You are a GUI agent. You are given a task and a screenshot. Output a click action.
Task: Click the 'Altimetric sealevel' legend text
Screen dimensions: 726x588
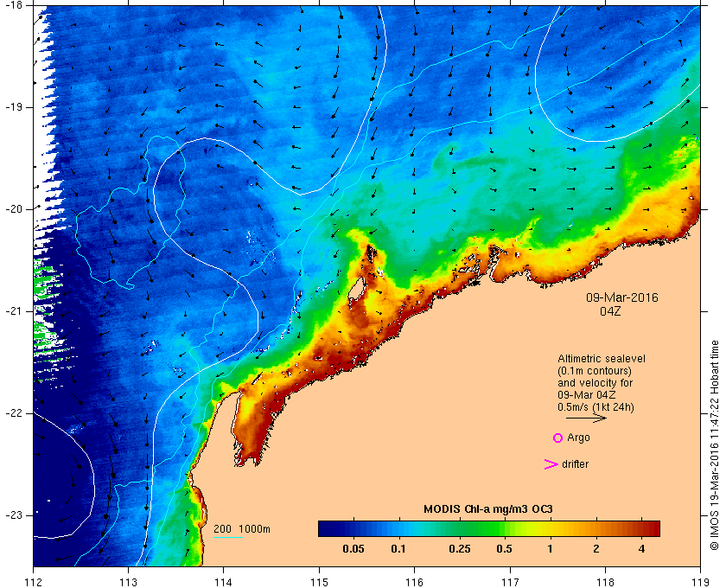pyautogui.click(x=602, y=359)
